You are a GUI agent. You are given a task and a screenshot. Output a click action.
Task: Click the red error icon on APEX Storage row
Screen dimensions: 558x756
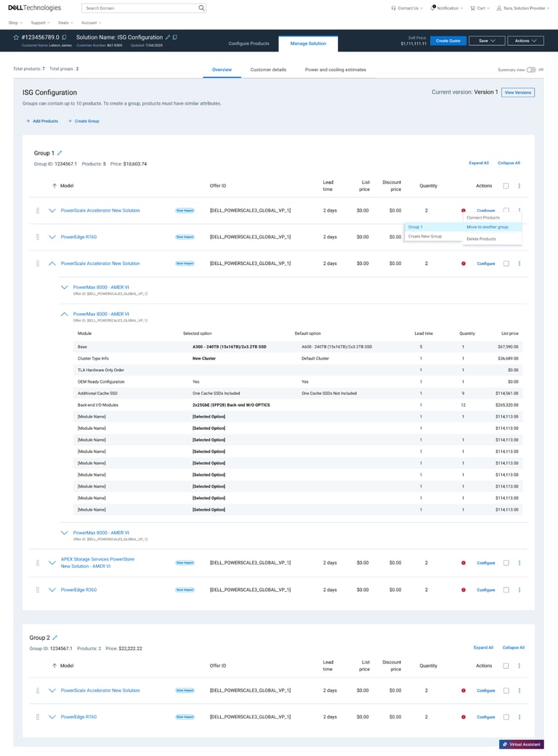tap(464, 563)
